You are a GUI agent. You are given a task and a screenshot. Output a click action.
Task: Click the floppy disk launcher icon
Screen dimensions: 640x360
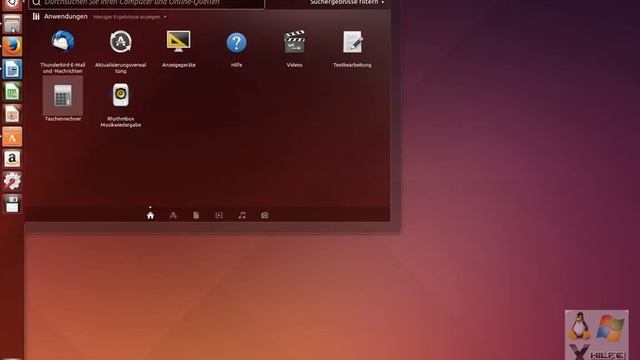pos(12,204)
